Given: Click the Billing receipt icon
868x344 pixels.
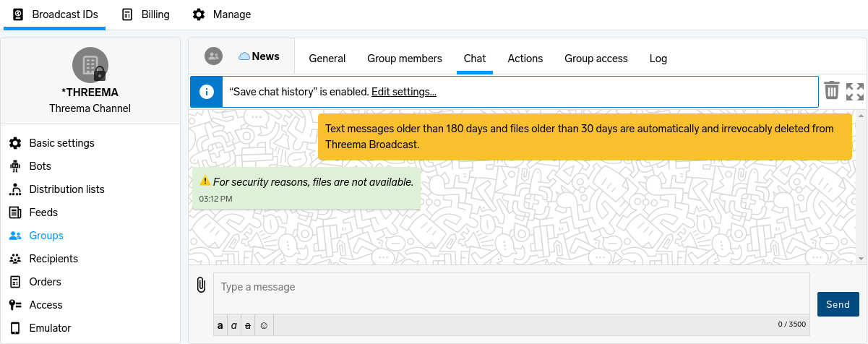Looking at the screenshot, I should pos(127,14).
